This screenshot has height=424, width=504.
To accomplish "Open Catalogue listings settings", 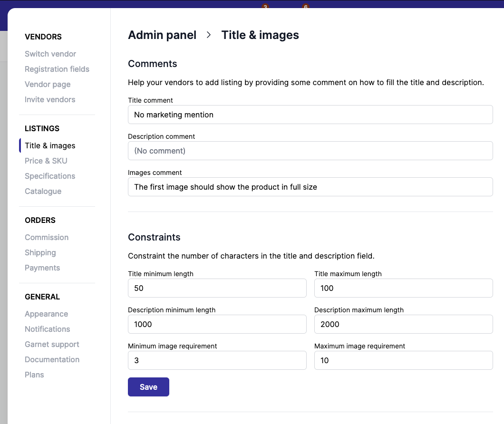I will click(x=43, y=191).
